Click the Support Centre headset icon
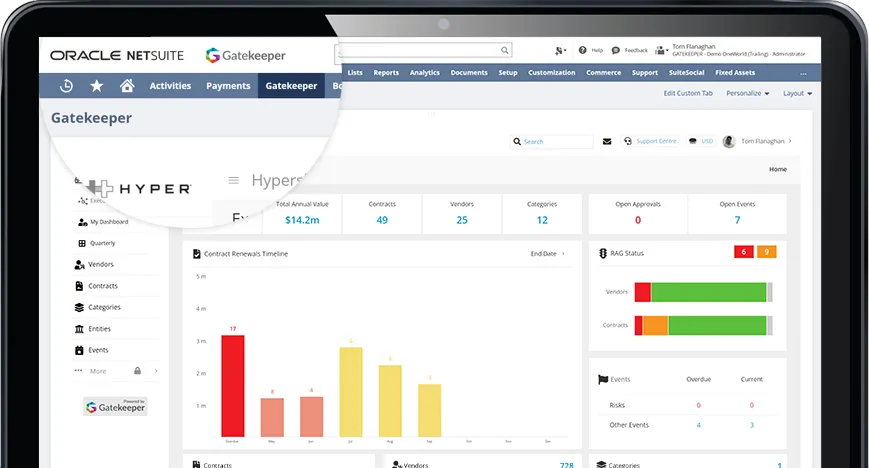Screen dimensions: 869x468 pyautogui.click(x=627, y=141)
